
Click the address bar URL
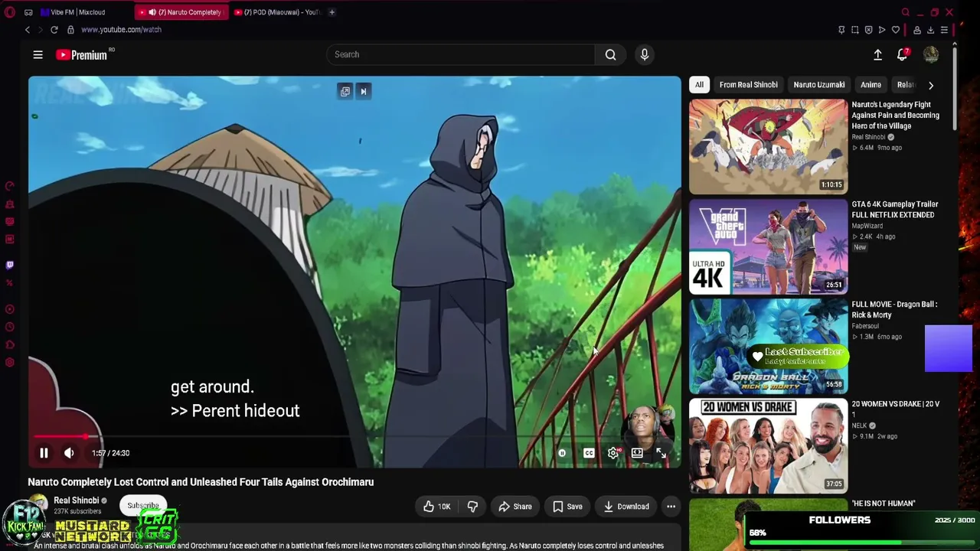[121, 30]
